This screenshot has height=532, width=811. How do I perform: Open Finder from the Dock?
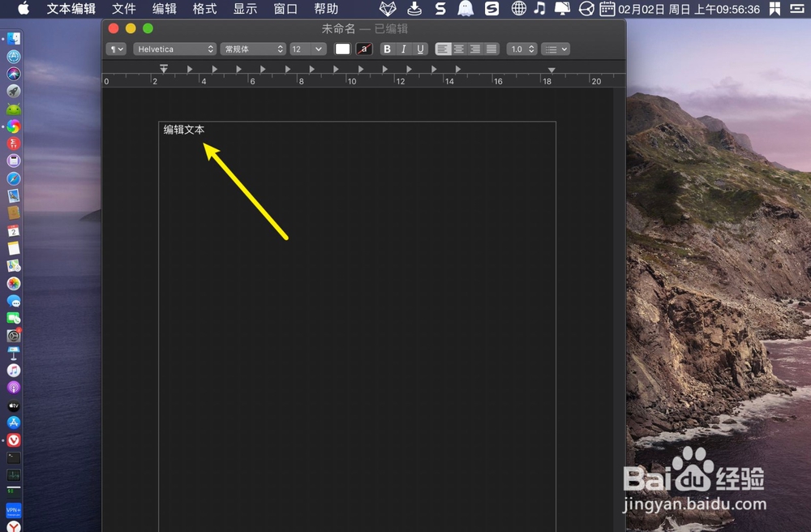coord(14,39)
